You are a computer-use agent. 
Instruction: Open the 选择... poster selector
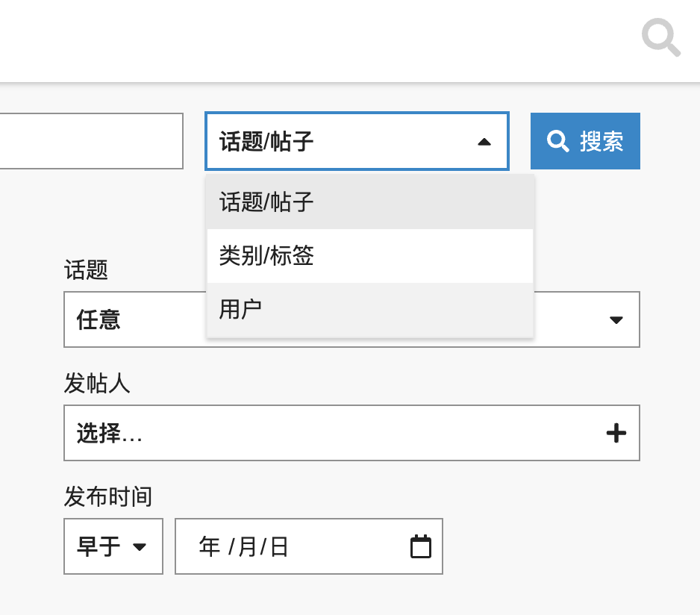point(351,433)
